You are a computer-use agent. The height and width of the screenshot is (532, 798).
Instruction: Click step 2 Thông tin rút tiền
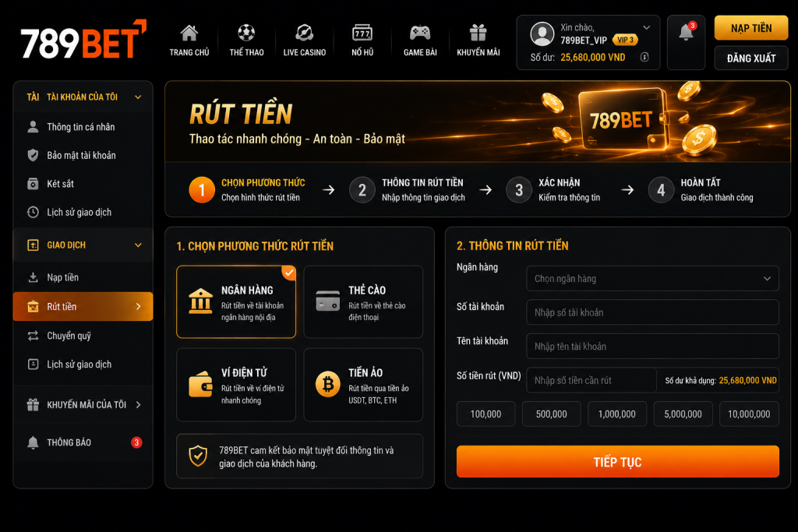coord(407,190)
